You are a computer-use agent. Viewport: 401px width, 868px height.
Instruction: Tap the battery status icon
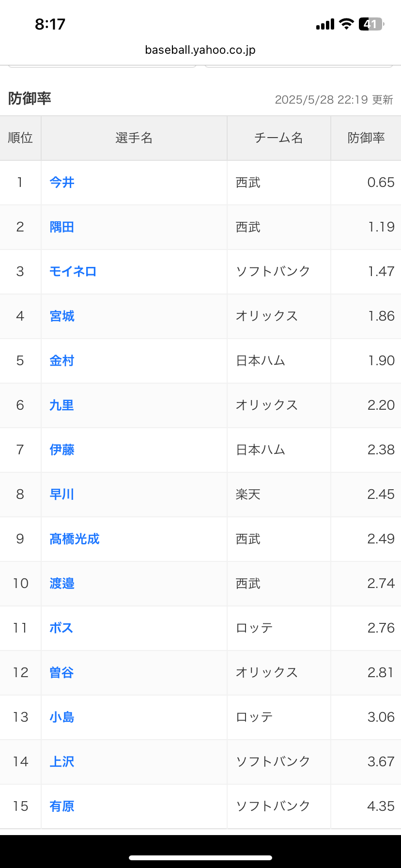pyautogui.click(x=371, y=24)
